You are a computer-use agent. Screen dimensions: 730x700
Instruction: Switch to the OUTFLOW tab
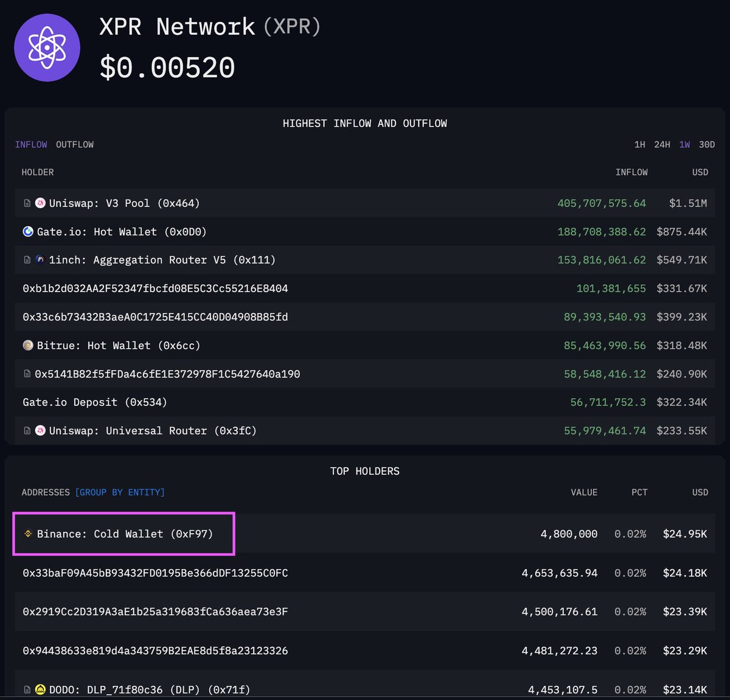75,144
